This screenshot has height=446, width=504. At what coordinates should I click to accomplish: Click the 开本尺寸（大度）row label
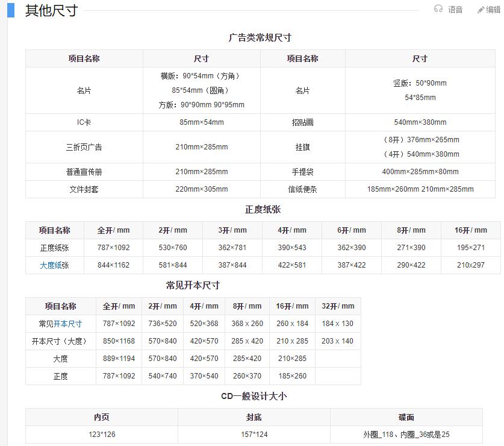pos(61,341)
